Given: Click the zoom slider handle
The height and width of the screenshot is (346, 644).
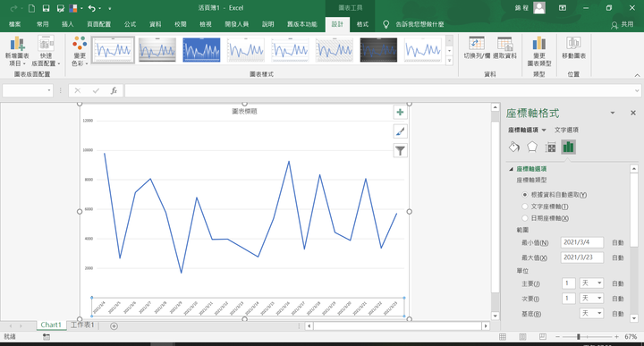Looking at the screenshot, I should [x=579, y=336].
